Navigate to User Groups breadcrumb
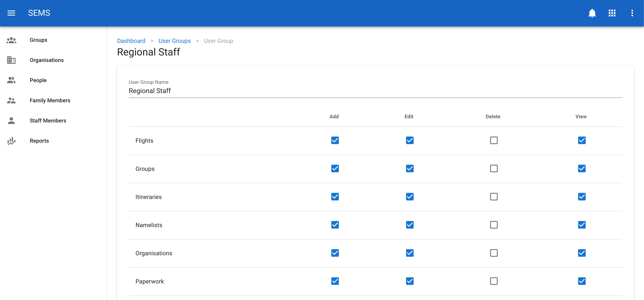Screen dimensions: 644x300 coord(175,41)
